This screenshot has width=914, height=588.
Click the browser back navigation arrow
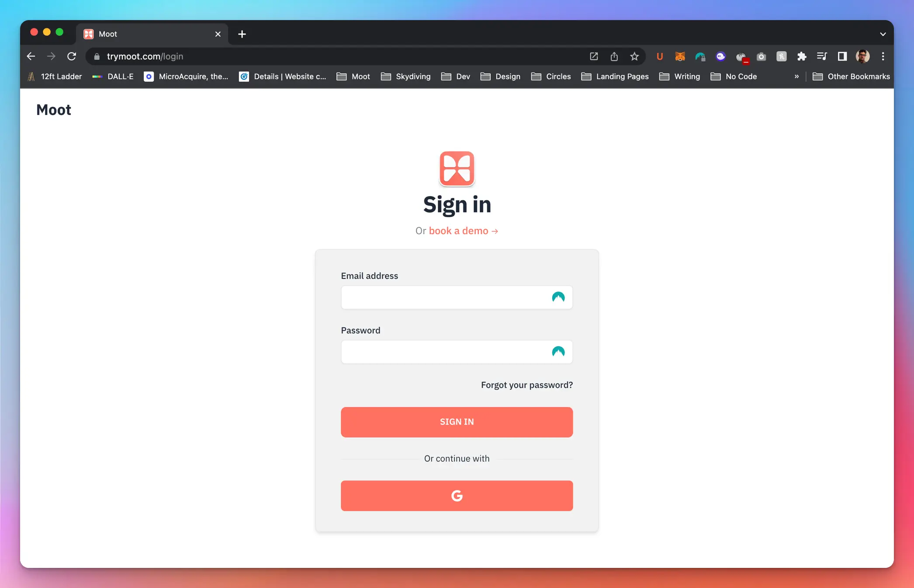30,56
